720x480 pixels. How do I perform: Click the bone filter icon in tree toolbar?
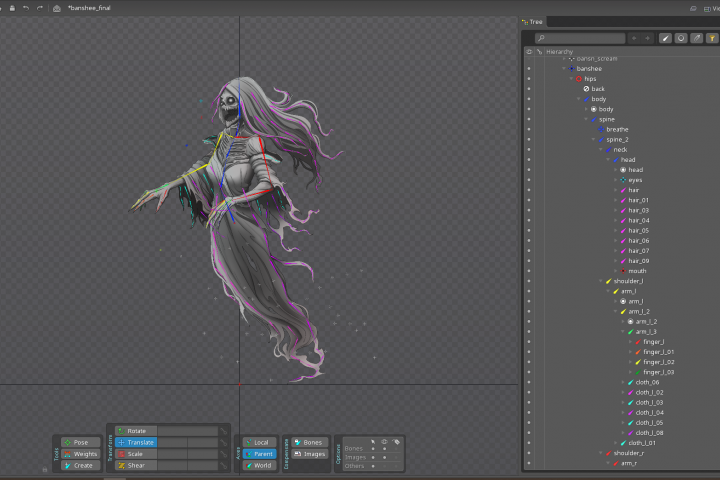pos(665,38)
